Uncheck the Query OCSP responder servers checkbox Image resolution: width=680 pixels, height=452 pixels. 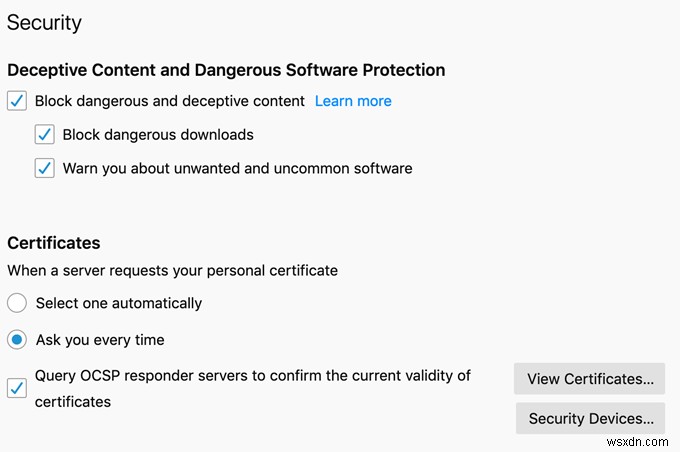17,389
